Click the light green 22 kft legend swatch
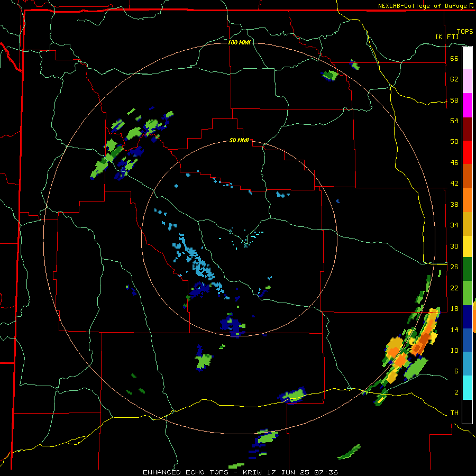This screenshot has width=476, height=476. [x=467, y=293]
